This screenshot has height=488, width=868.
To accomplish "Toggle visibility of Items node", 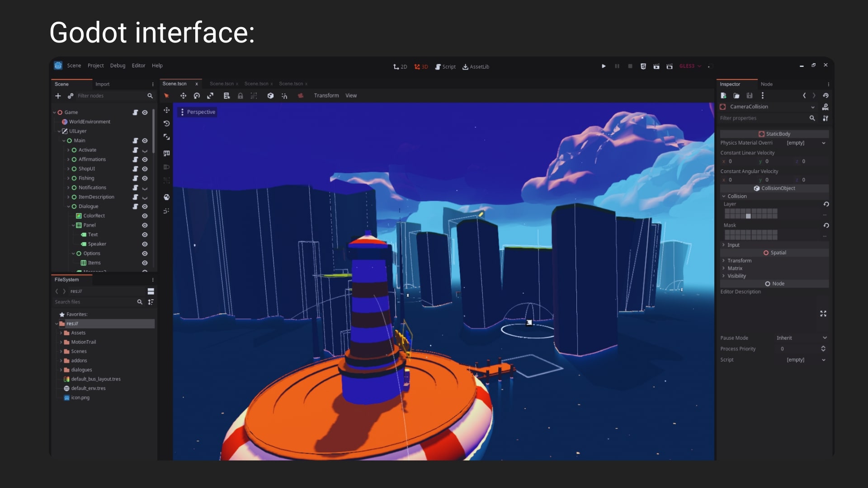I will (x=145, y=263).
